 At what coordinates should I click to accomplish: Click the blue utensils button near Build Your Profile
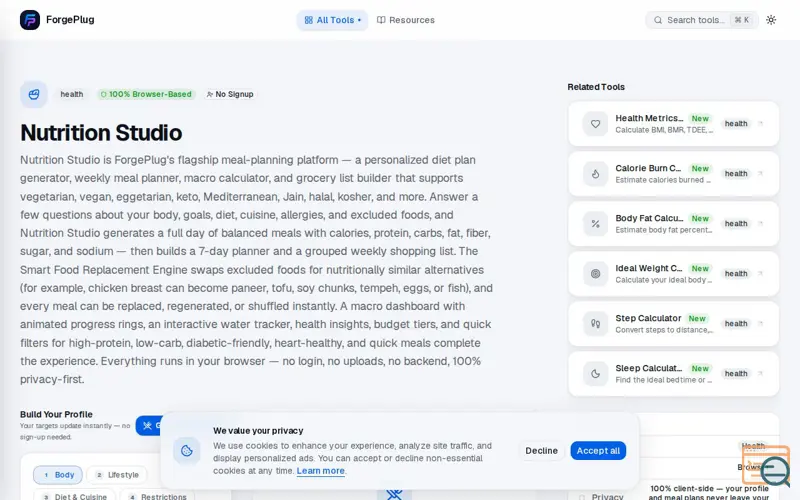point(149,426)
